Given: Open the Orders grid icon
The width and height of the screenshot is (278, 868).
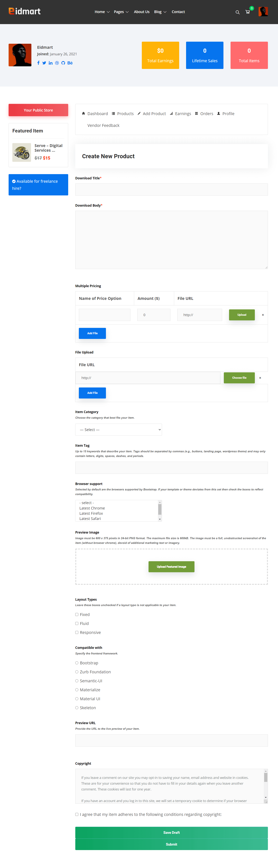Looking at the screenshot, I should point(197,114).
